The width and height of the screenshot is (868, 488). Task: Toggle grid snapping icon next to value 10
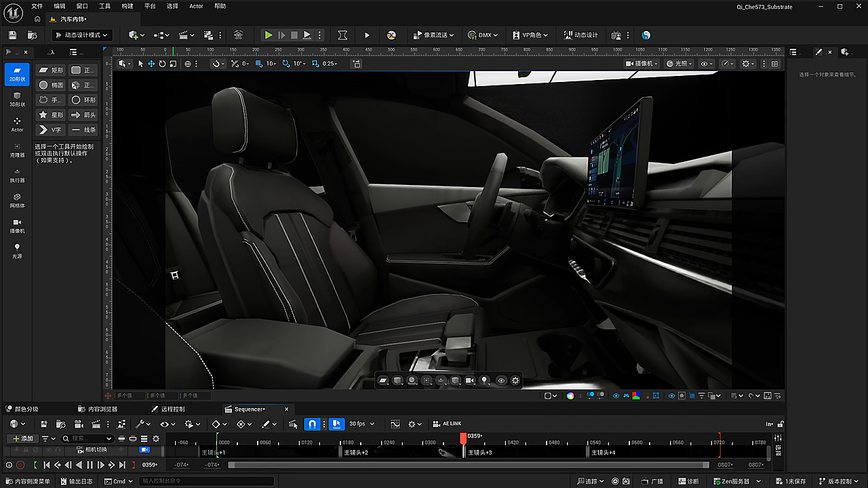coord(260,64)
